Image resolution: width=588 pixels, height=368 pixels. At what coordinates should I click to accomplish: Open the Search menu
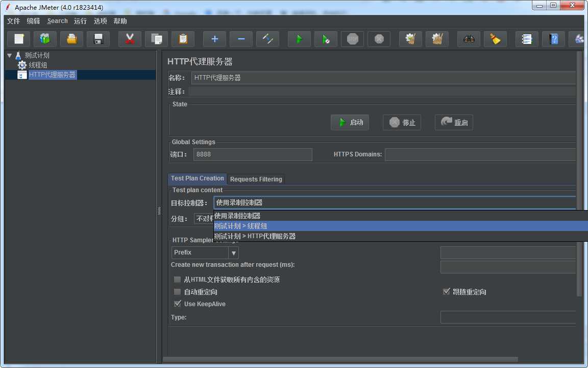point(57,21)
